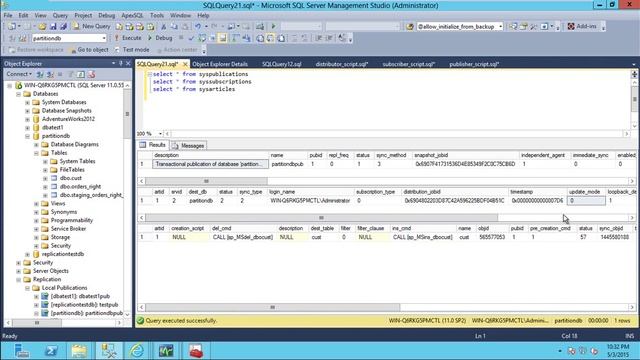Open File Explorer from the taskbar
This screenshot has width=640, height=360.
pyautogui.click(x=79, y=351)
